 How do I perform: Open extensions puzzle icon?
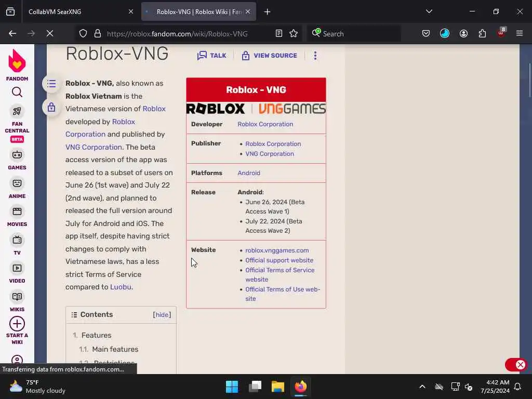482,33
